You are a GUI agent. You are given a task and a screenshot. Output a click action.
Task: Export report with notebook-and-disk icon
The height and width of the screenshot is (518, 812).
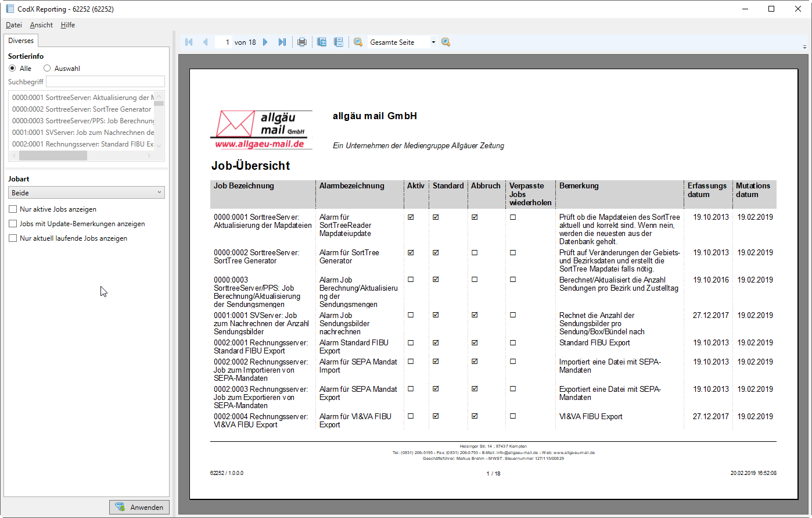click(x=321, y=42)
